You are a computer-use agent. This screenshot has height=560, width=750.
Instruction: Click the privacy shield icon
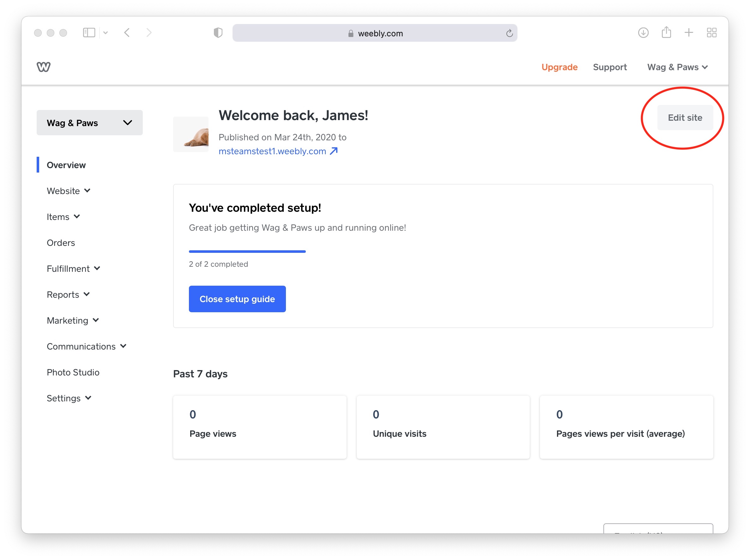[218, 33]
